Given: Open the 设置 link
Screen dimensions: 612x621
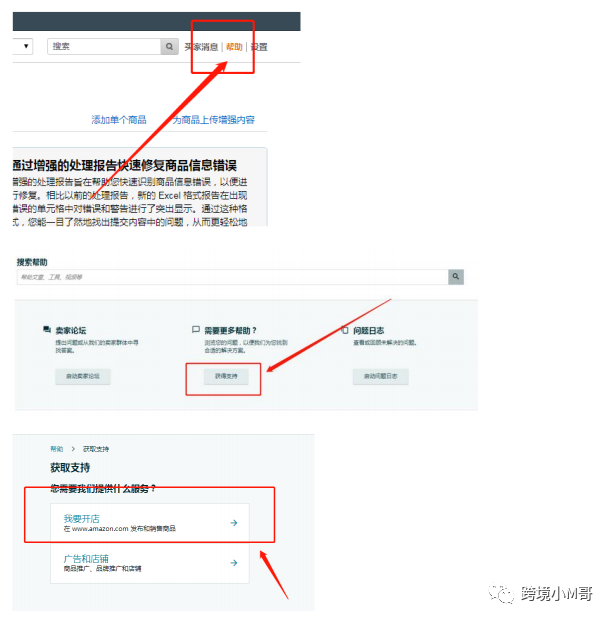Looking at the screenshot, I should coord(259,47).
